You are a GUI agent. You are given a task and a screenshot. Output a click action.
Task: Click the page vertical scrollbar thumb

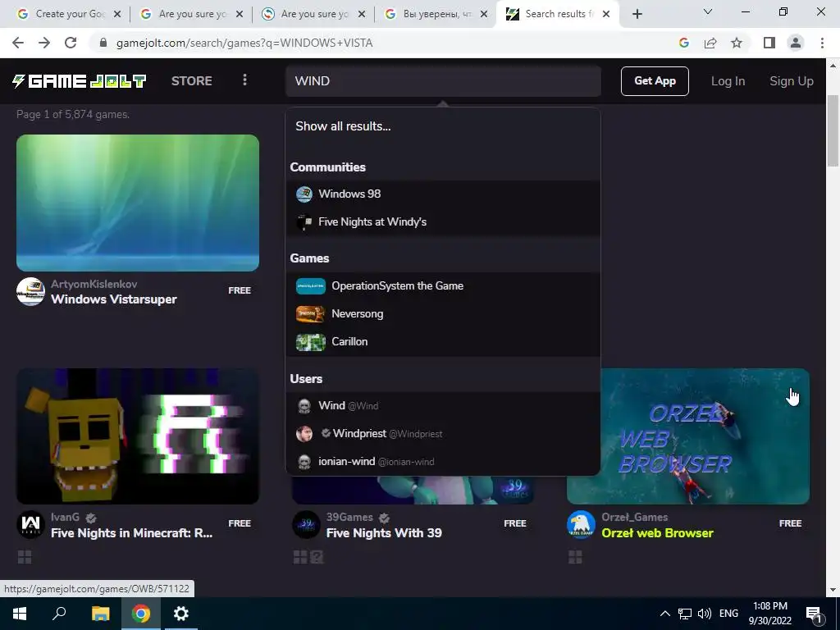coord(833,131)
